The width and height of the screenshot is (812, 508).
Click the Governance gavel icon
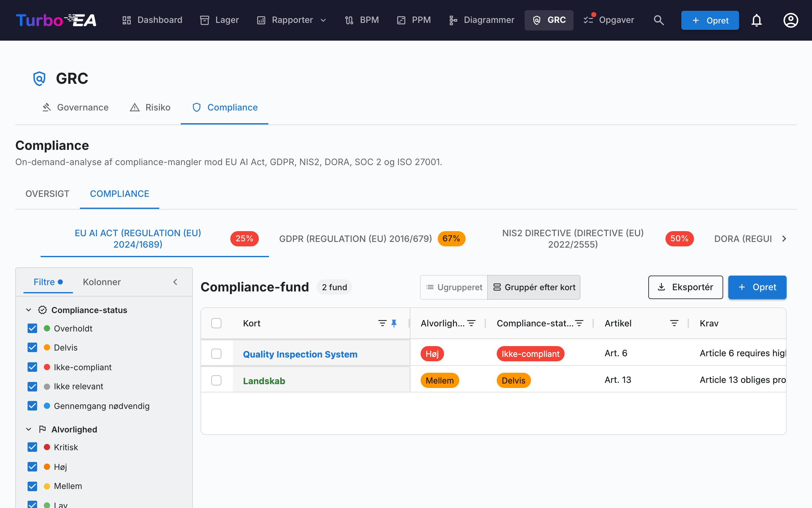pyautogui.click(x=47, y=107)
